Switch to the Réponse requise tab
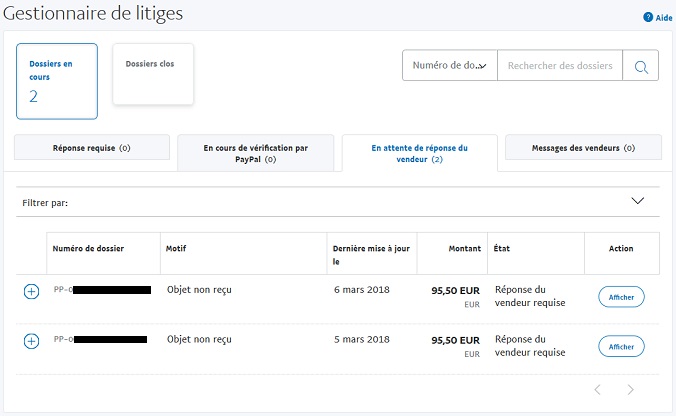 (91, 148)
